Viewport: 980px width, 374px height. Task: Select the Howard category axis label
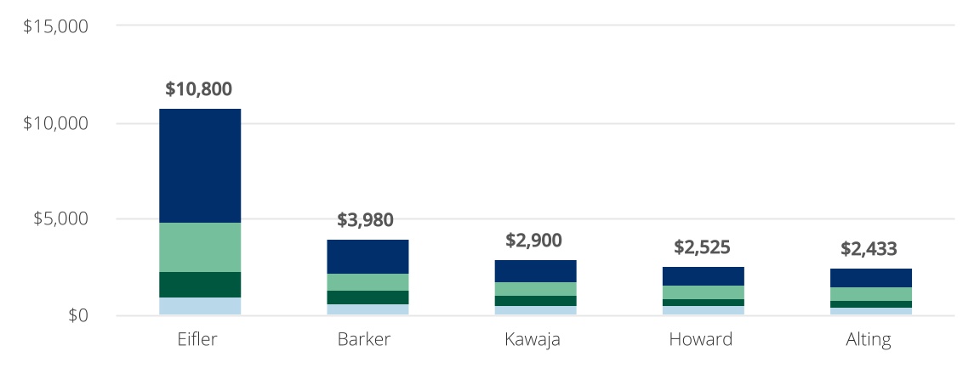pos(701,340)
